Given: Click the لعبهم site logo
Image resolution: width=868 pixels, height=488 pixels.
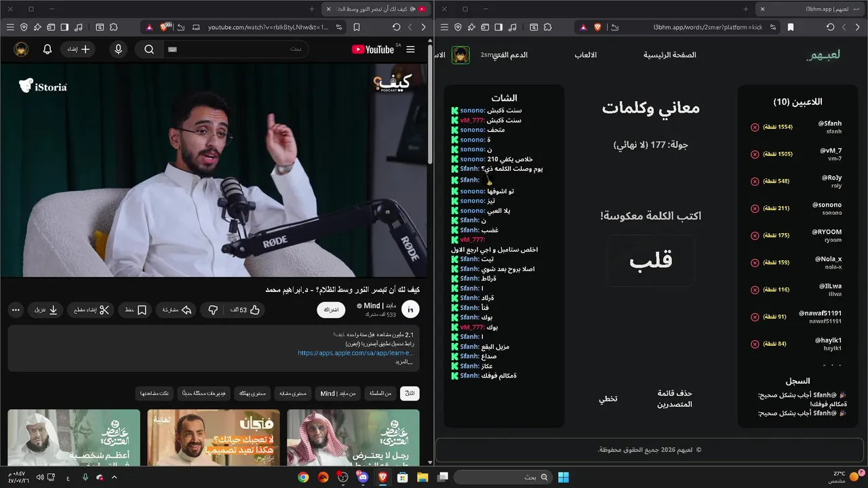Looking at the screenshot, I should (823, 55).
